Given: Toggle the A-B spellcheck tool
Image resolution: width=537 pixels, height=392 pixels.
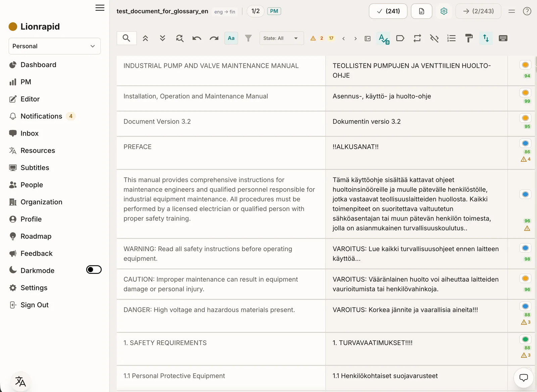Looking at the screenshot, I should 384,38.
